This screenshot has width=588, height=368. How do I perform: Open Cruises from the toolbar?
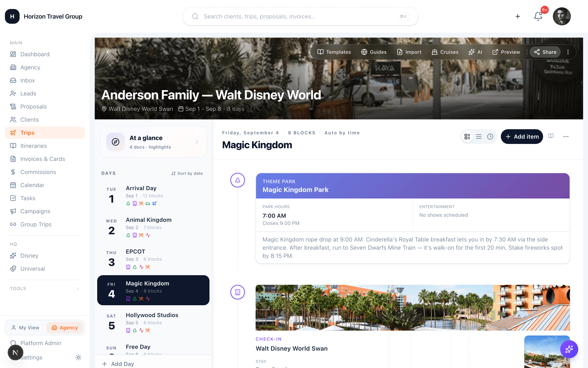(445, 52)
